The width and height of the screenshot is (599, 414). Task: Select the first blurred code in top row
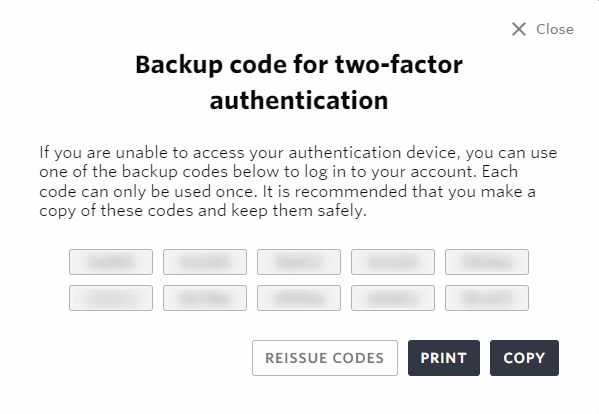click(111, 262)
